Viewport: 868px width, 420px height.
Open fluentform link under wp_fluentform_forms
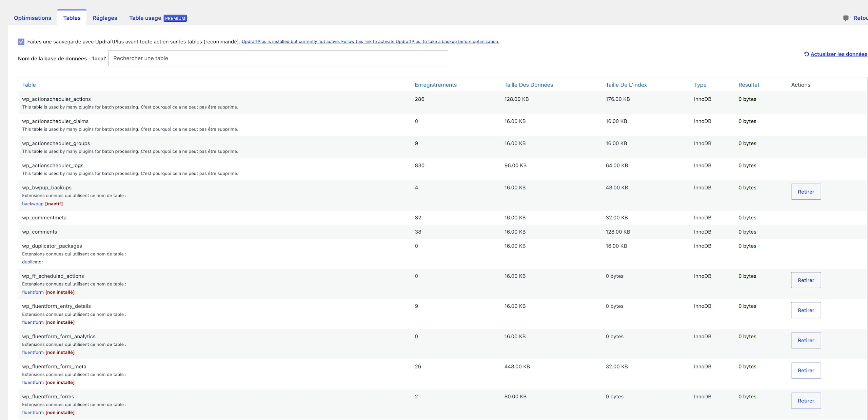click(33, 413)
